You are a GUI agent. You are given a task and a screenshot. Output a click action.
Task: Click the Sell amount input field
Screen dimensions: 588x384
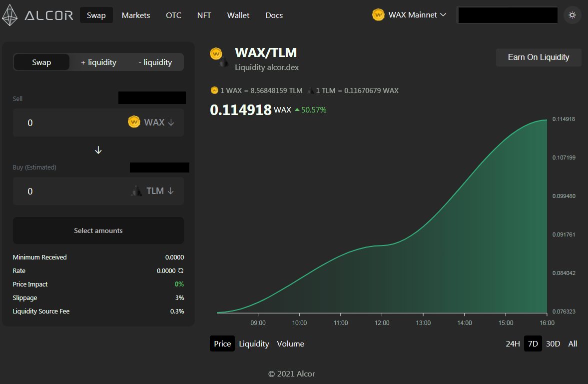(98, 122)
